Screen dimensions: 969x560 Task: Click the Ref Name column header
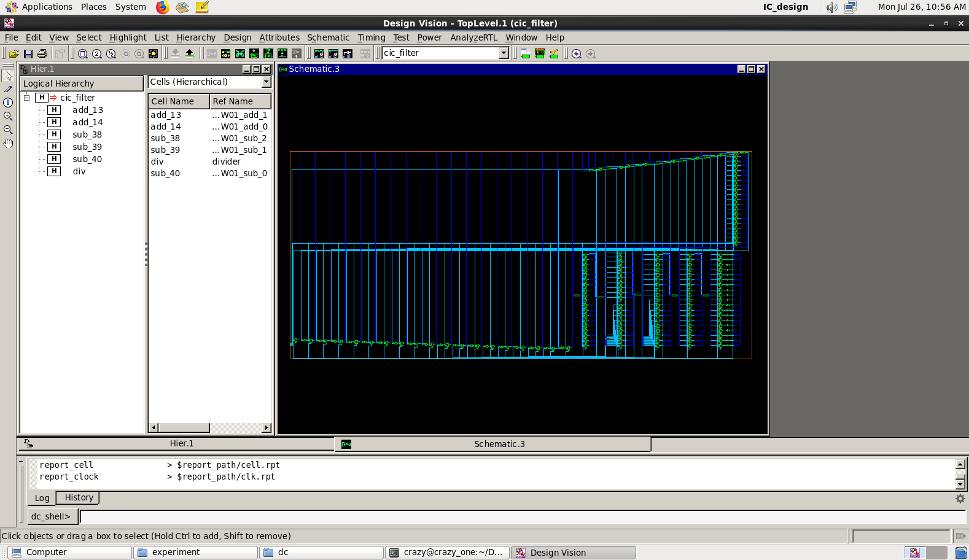tap(240, 101)
